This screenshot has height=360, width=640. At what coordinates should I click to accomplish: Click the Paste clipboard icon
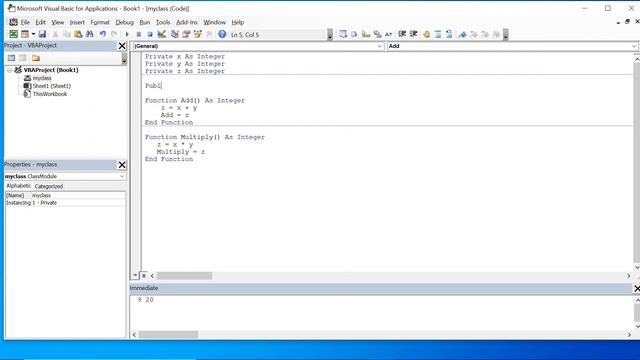(x=78, y=34)
